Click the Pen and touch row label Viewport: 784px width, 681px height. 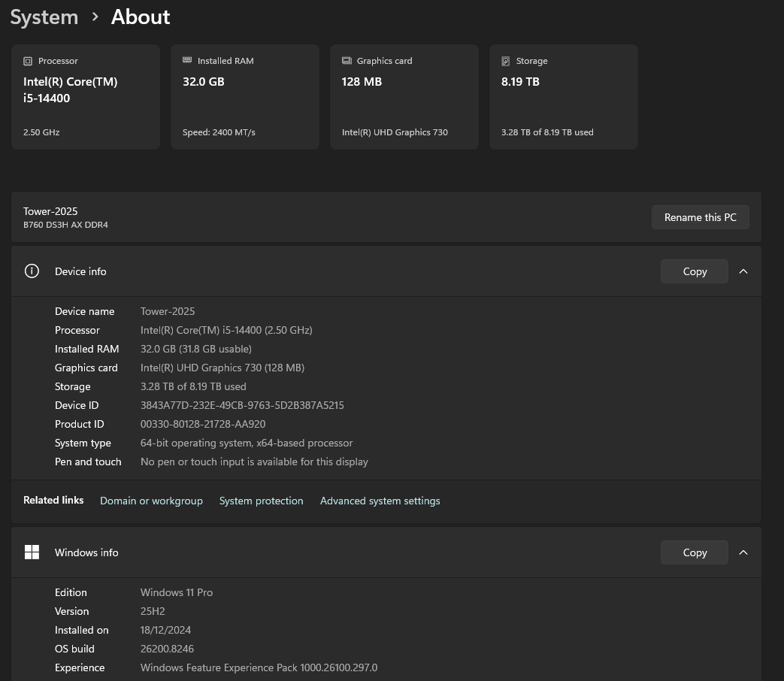click(88, 462)
